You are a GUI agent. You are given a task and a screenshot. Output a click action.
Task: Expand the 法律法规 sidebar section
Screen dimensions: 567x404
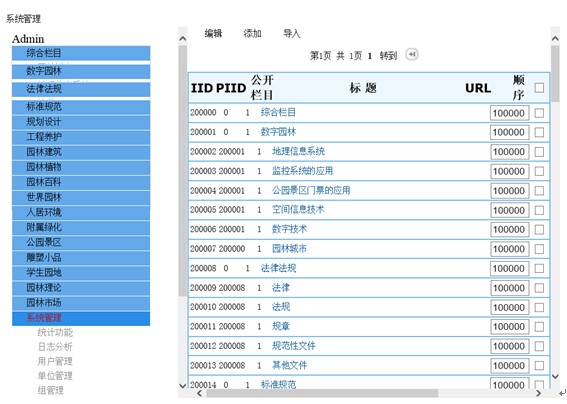tap(81, 89)
